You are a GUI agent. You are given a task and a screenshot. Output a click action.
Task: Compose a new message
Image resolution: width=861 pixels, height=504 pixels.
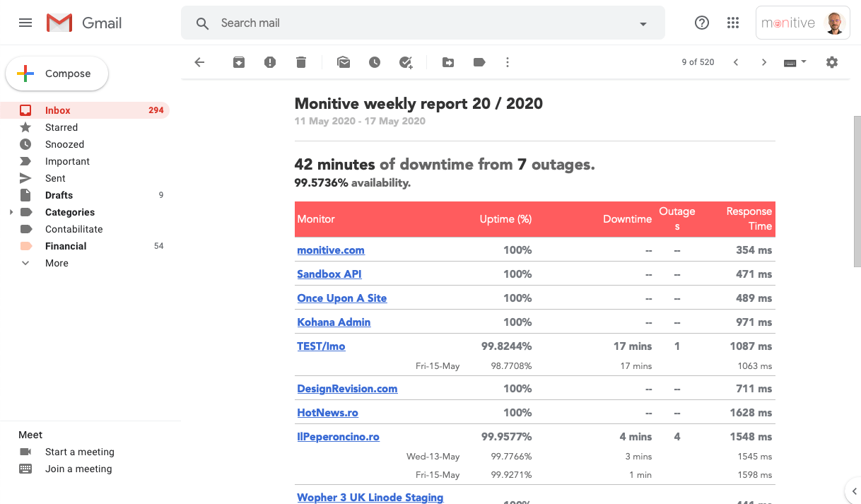(57, 74)
